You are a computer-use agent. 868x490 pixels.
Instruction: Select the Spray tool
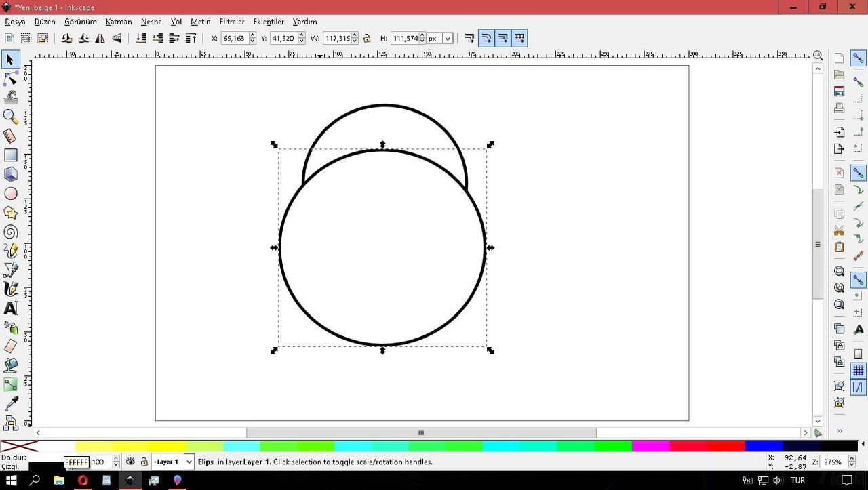pyautogui.click(x=11, y=327)
